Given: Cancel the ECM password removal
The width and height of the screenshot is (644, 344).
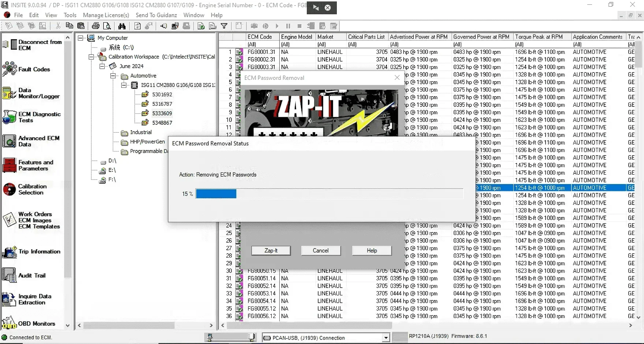Looking at the screenshot, I should [321, 250].
